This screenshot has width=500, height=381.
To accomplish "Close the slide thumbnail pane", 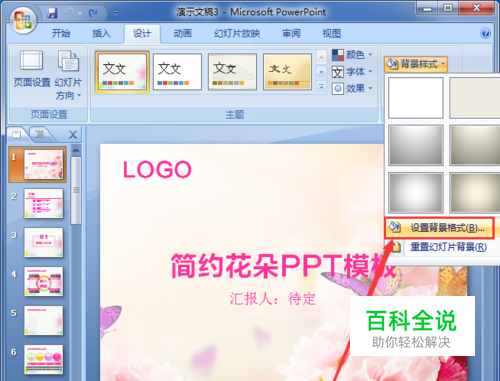I will pos(73,135).
